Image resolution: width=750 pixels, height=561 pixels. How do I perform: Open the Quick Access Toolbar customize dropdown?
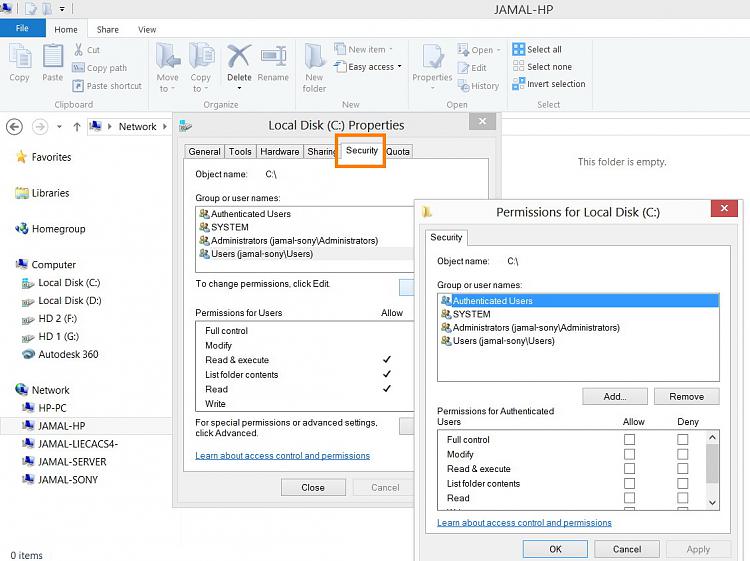click(62, 9)
